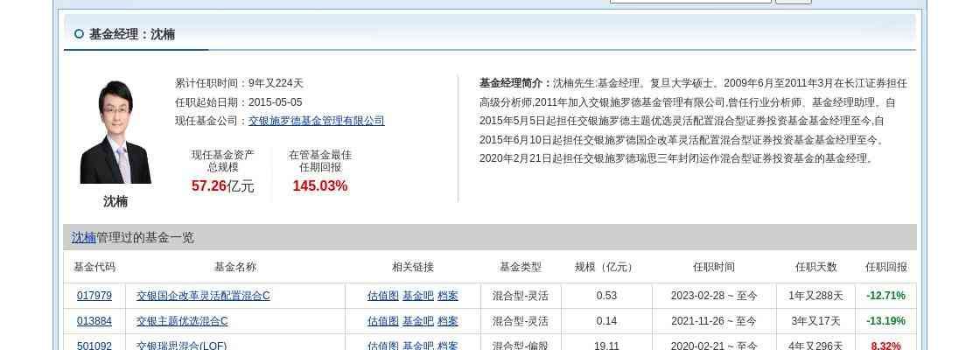This screenshot has width=980, height=350.
Task: Click the button next to the top search box
Action: (793, 1)
